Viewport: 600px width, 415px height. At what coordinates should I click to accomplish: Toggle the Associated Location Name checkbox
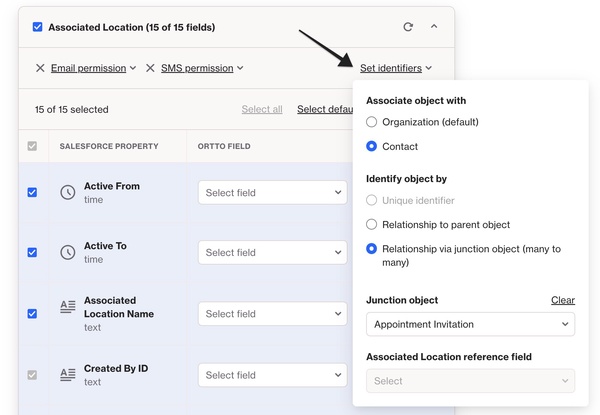point(32,313)
